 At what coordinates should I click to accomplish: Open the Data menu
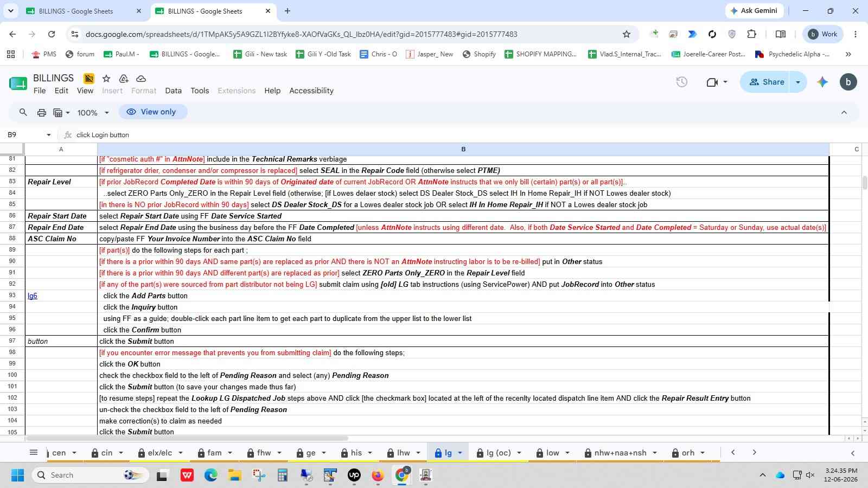tap(173, 91)
